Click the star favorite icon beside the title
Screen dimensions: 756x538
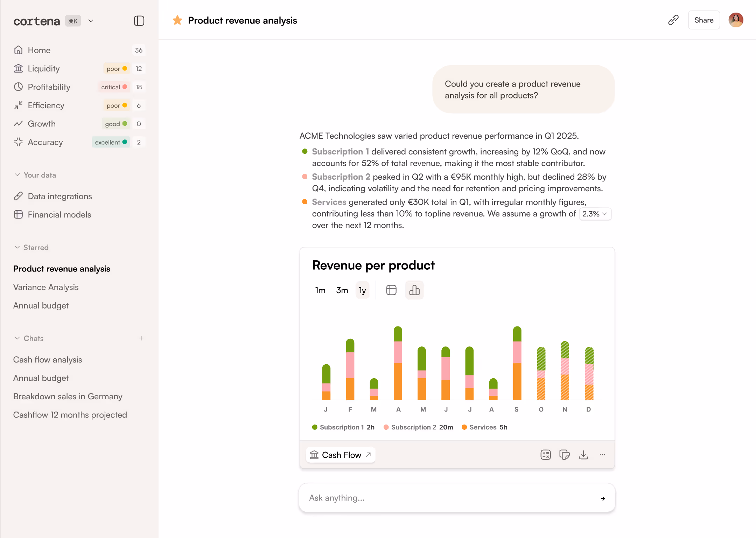point(177,20)
